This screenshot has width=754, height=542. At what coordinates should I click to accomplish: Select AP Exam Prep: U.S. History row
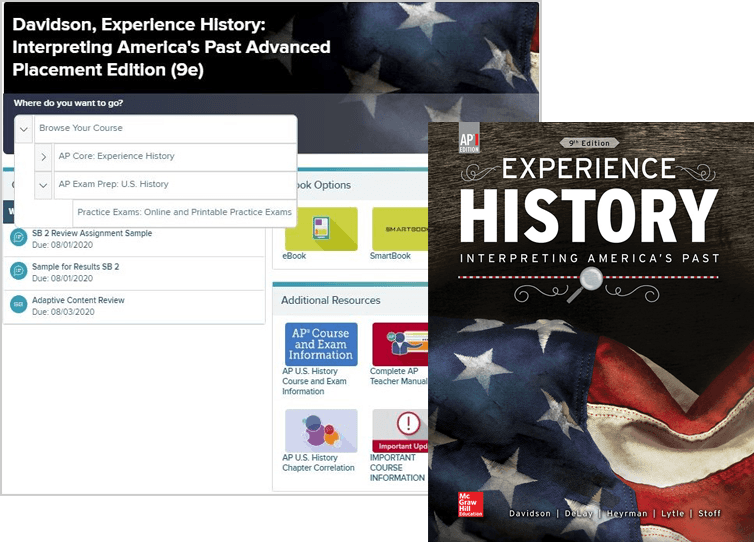tap(175, 184)
